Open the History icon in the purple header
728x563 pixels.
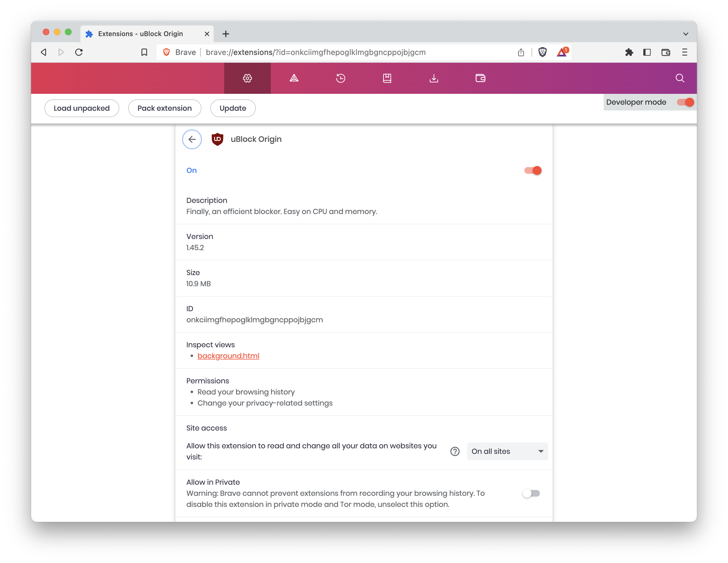click(x=340, y=78)
